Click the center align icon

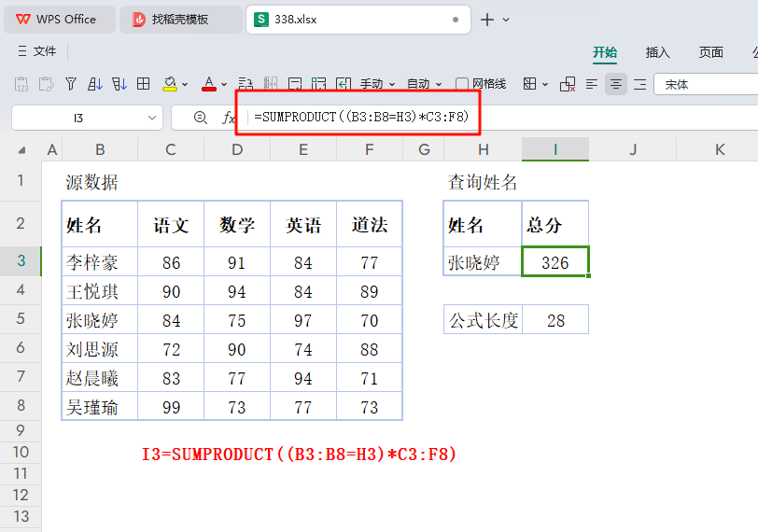616,85
